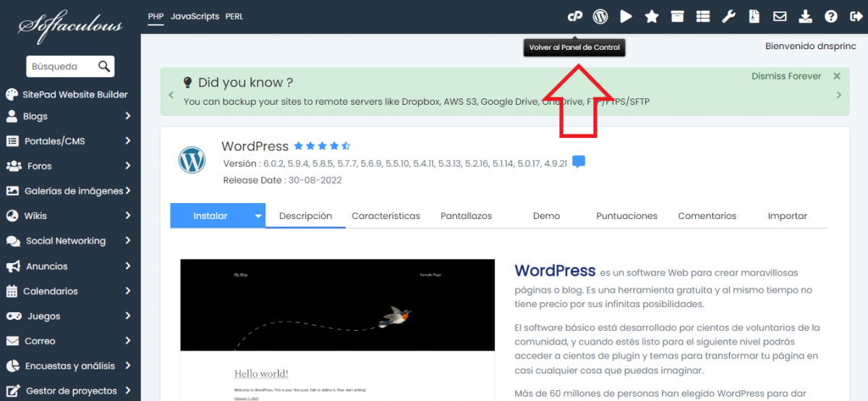Close the Did you know banner
Image resolution: width=868 pixels, height=401 pixels.
pyautogui.click(x=837, y=76)
